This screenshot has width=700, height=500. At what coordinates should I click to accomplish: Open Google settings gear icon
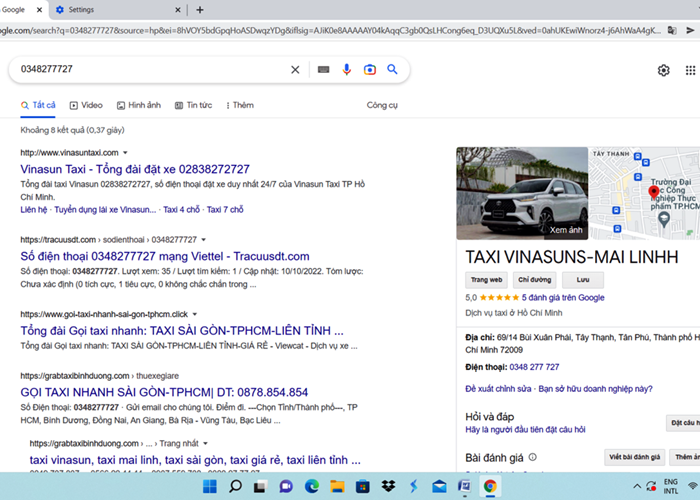pyautogui.click(x=663, y=70)
